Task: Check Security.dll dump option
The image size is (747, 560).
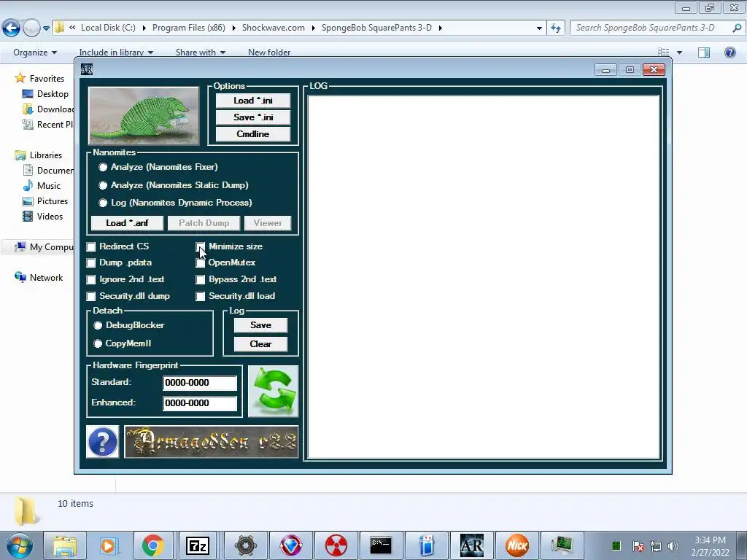Action: 91,296
